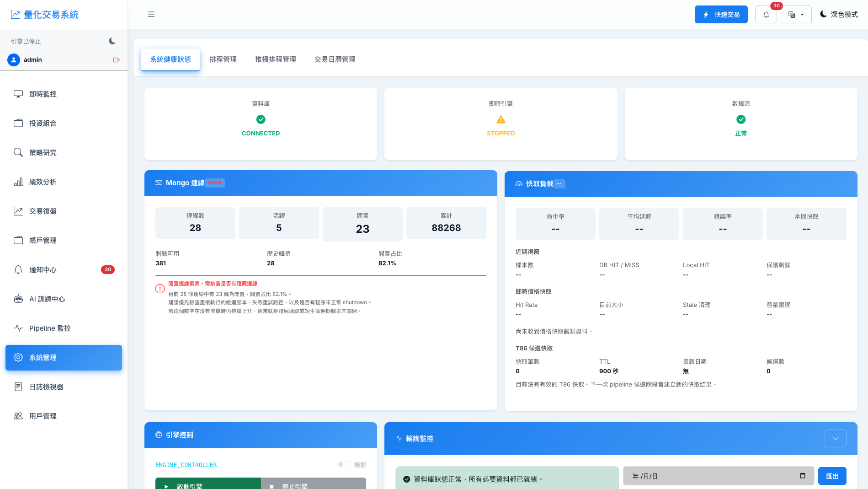
Task: Click the 輪詢監控 pulse icon
Action: tap(399, 438)
